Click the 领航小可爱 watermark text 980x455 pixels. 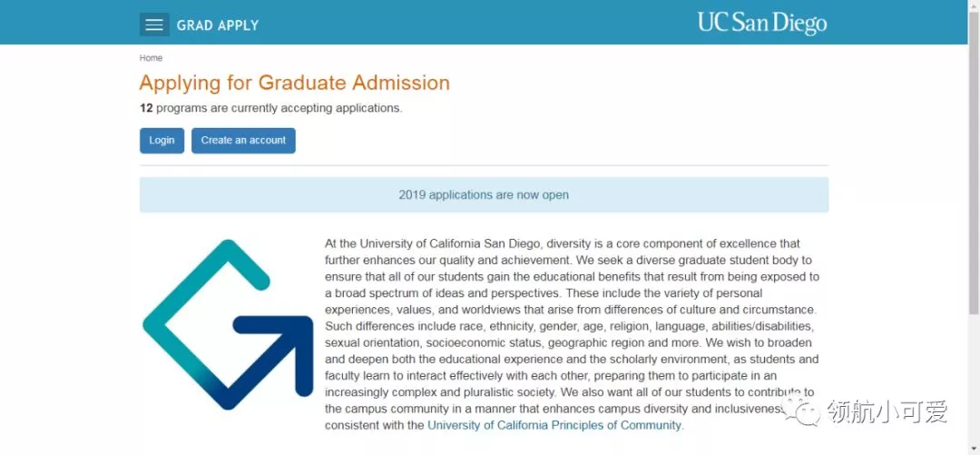tap(887, 411)
